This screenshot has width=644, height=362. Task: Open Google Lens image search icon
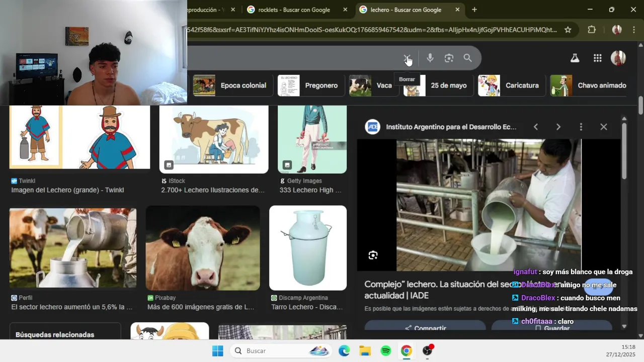point(449,58)
